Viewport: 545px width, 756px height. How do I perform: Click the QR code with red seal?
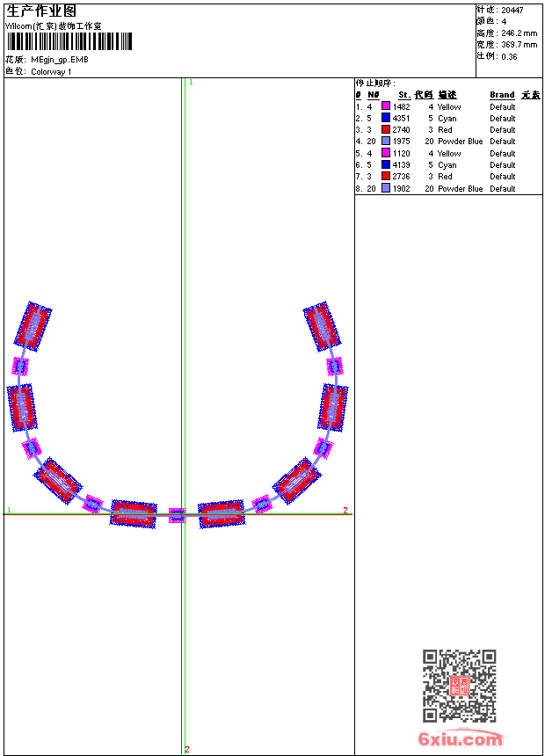point(460,686)
